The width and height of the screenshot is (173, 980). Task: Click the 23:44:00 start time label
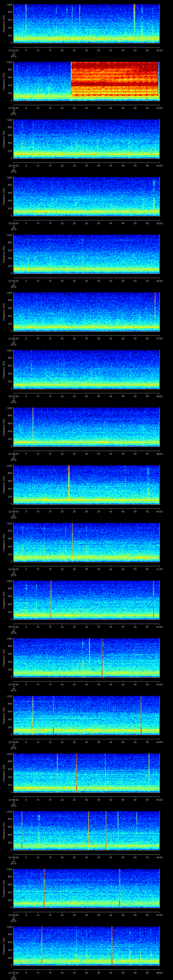click(13, 800)
